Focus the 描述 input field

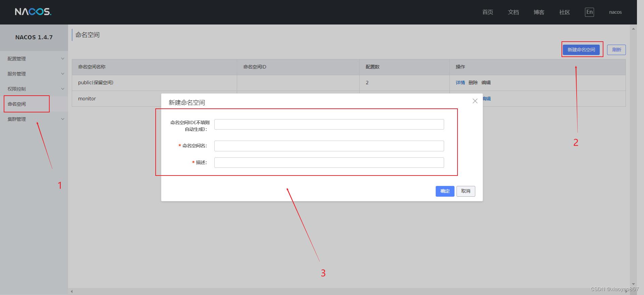329,163
